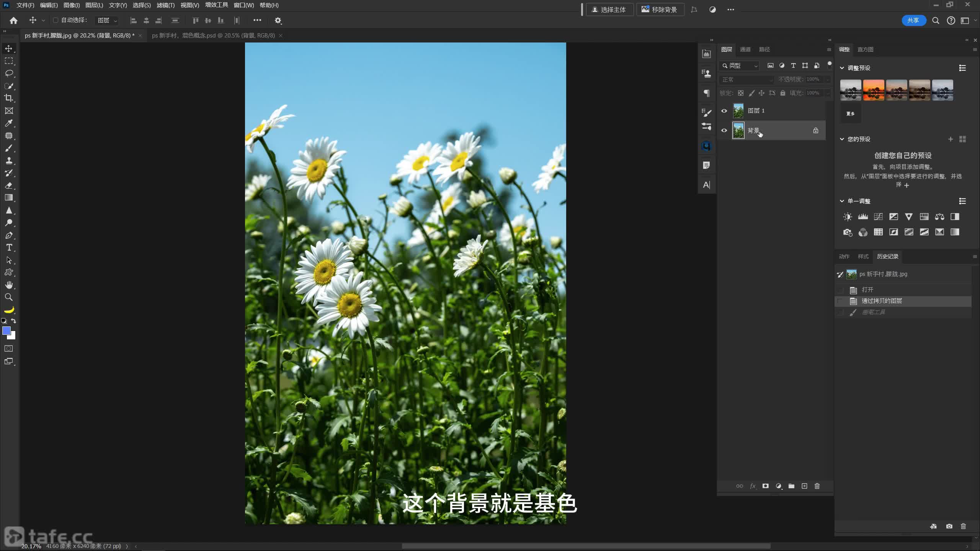Image resolution: width=980 pixels, height=551 pixels.
Task: Choose the Zoom tool
Action: [9, 297]
